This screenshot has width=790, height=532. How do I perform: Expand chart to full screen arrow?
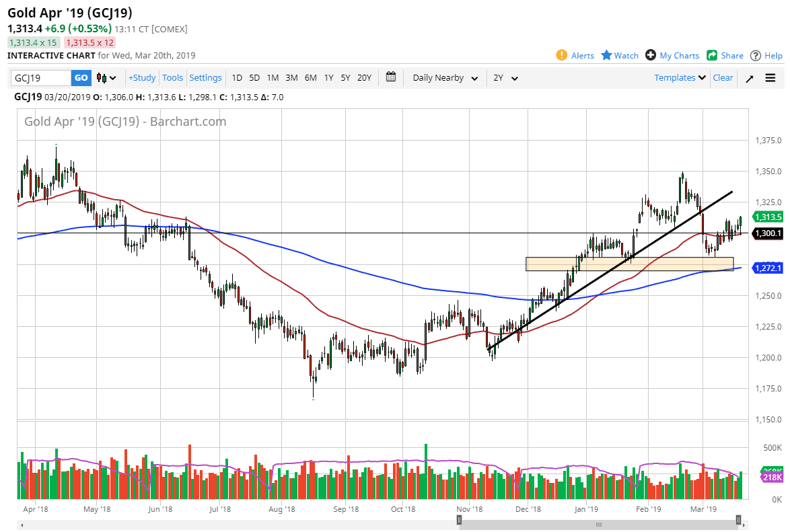(749, 78)
